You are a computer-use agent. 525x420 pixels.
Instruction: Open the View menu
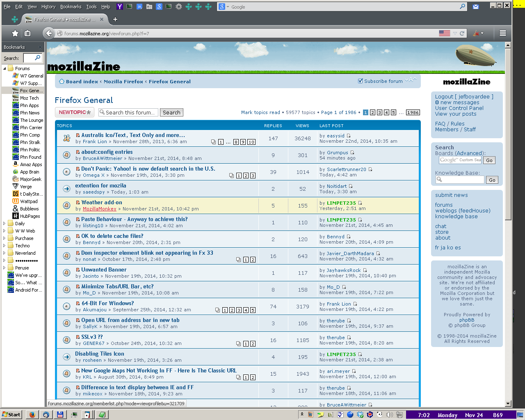[x=32, y=7]
